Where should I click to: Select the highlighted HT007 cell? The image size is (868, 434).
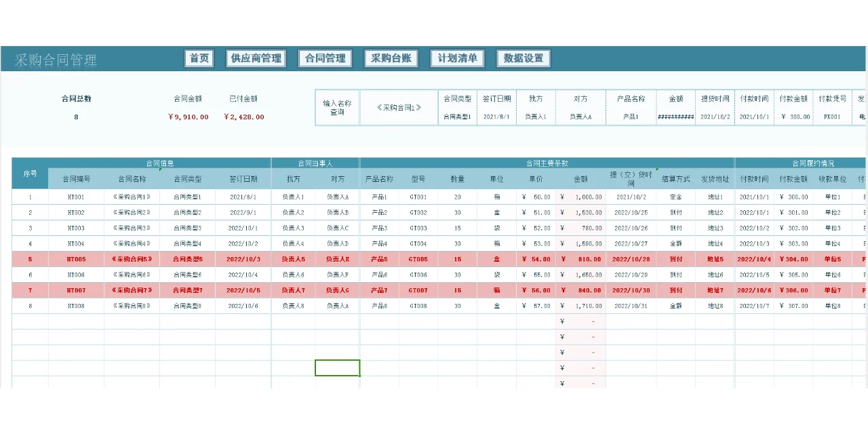click(76, 290)
